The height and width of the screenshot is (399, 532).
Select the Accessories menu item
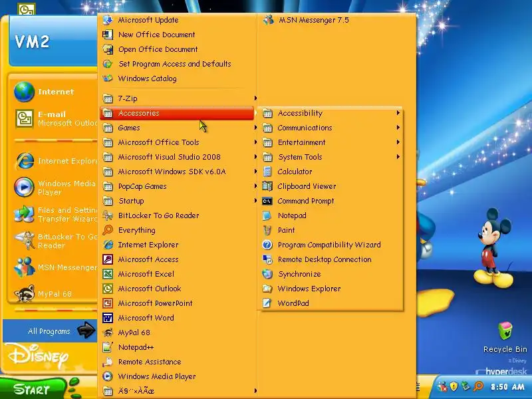click(177, 113)
